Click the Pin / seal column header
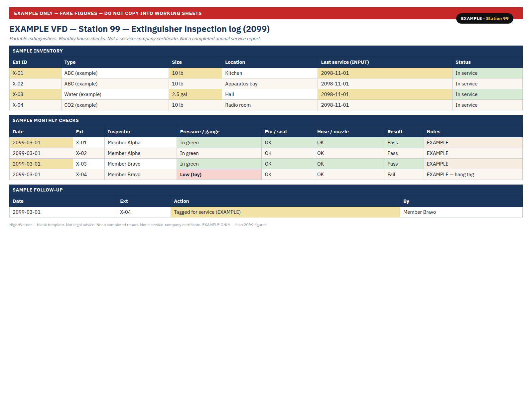The height and width of the screenshot is (399, 532). pos(288,132)
